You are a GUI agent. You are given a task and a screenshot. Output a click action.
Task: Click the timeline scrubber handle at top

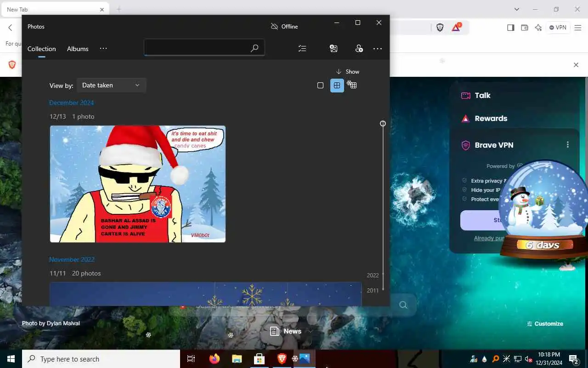[x=383, y=123]
